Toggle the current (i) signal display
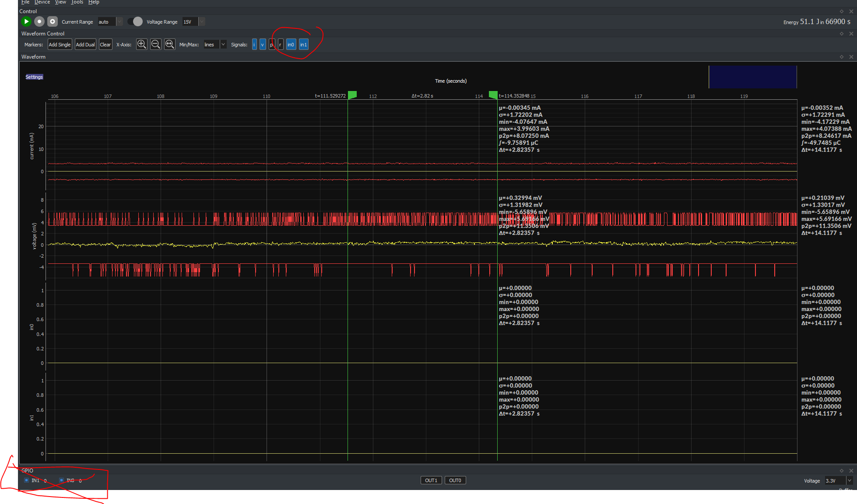 coord(254,44)
